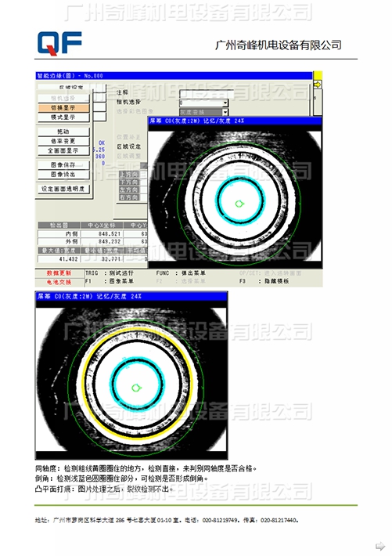Open 设定画面透明度 transparency setting
The height and width of the screenshot is (556, 392).
(63, 189)
